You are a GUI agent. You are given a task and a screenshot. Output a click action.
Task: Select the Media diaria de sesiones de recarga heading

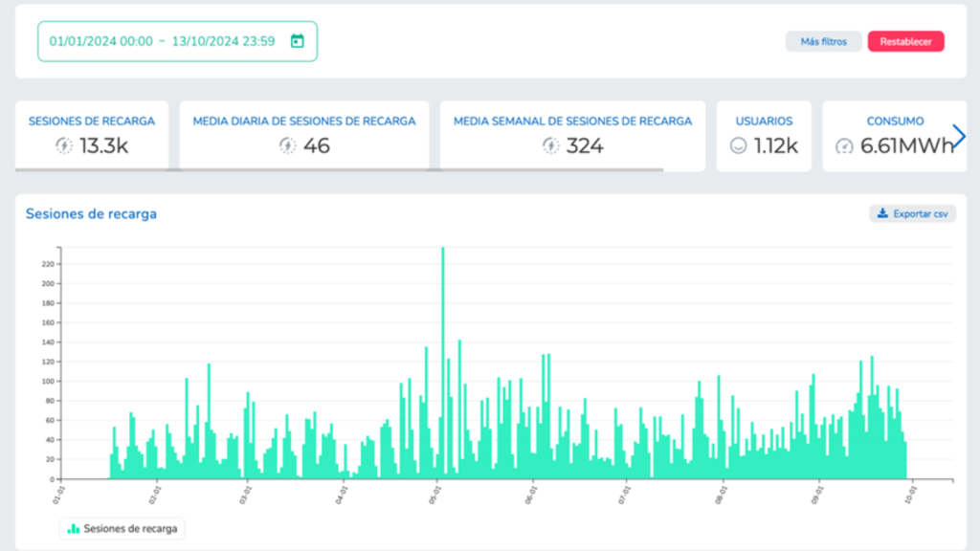pyautogui.click(x=304, y=121)
